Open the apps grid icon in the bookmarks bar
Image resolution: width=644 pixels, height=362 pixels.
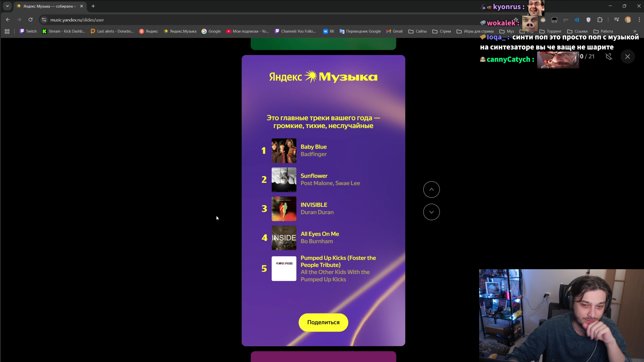pos(7,31)
